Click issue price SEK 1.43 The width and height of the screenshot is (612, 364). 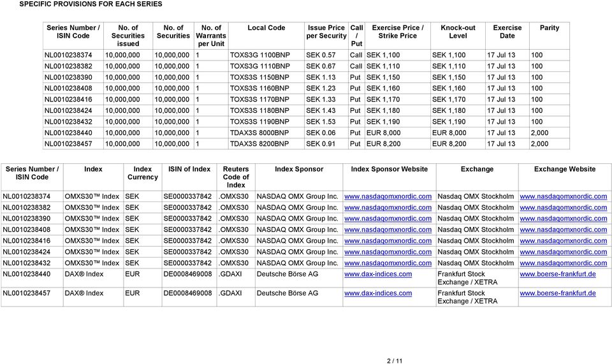pyautogui.click(x=321, y=110)
